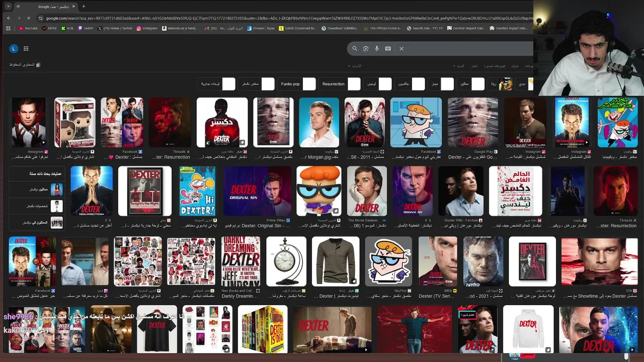Open the Search: loki - YTS TV bookmark

tap(425, 28)
